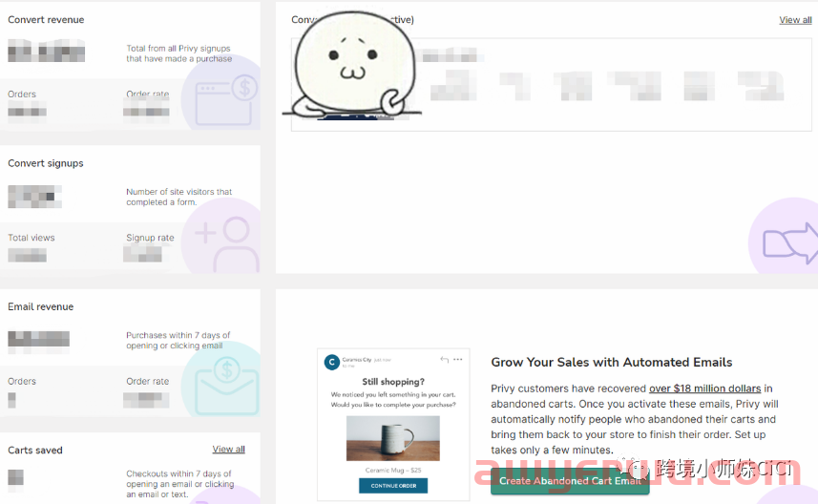The width and height of the screenshot is (818, 504).
Task: Click Order rate label under Email revenue
Action: pyautogui.click(x=148, y=382)
